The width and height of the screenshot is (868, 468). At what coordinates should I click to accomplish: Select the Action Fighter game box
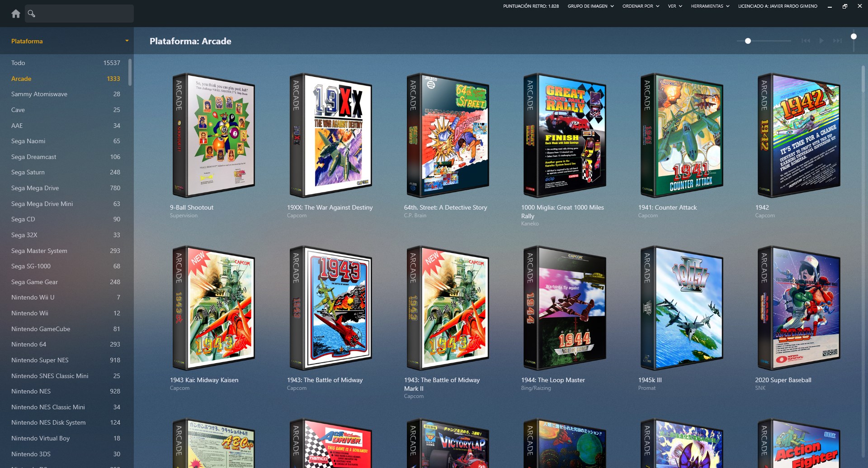coord(799,443)
